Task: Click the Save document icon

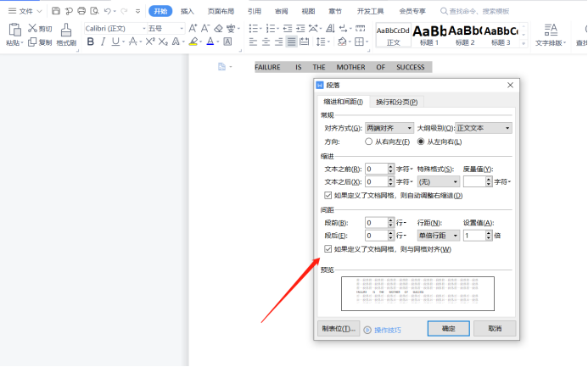Action: point(56,11)
